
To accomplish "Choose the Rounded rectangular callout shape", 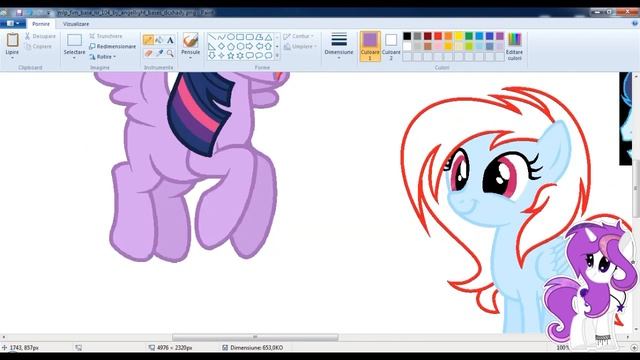I will [250, 56].
